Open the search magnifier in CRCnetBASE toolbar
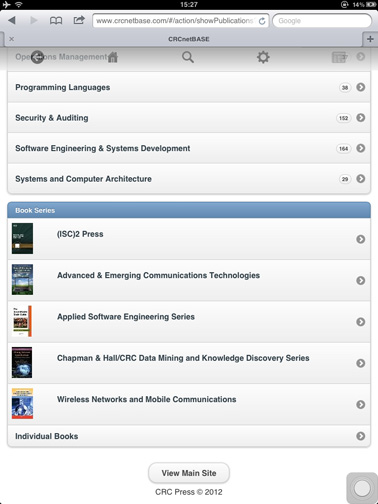This screenshot has width=378, height=504. (x=188, y=57)
